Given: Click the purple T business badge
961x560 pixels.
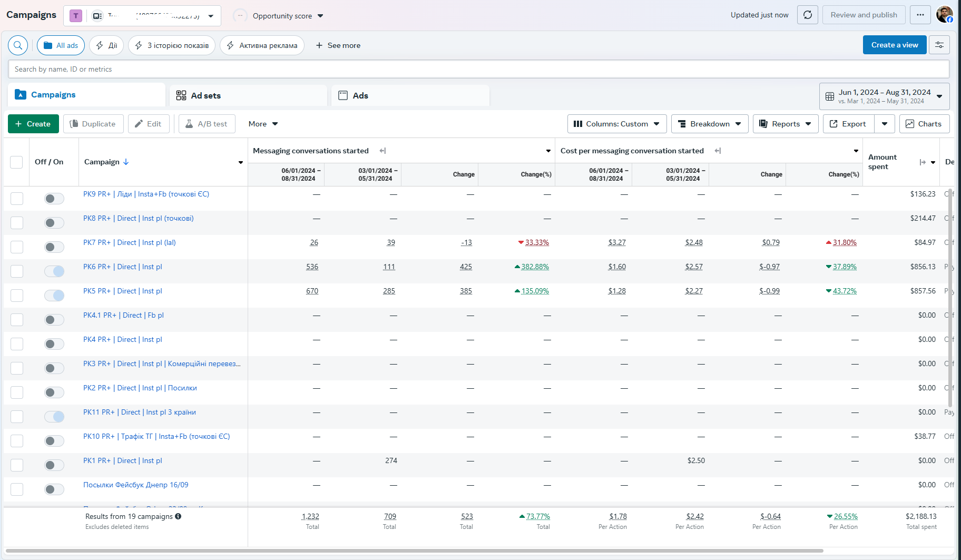Looking at the screenshot, I should pyautogui.click(x=76, y=16).
